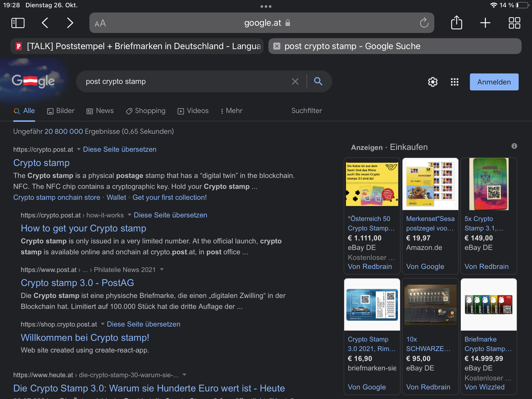Expand options arrow next to crypto.post.at URL
This screenshot has height=399, width=532.
click(x=78, y=149)
